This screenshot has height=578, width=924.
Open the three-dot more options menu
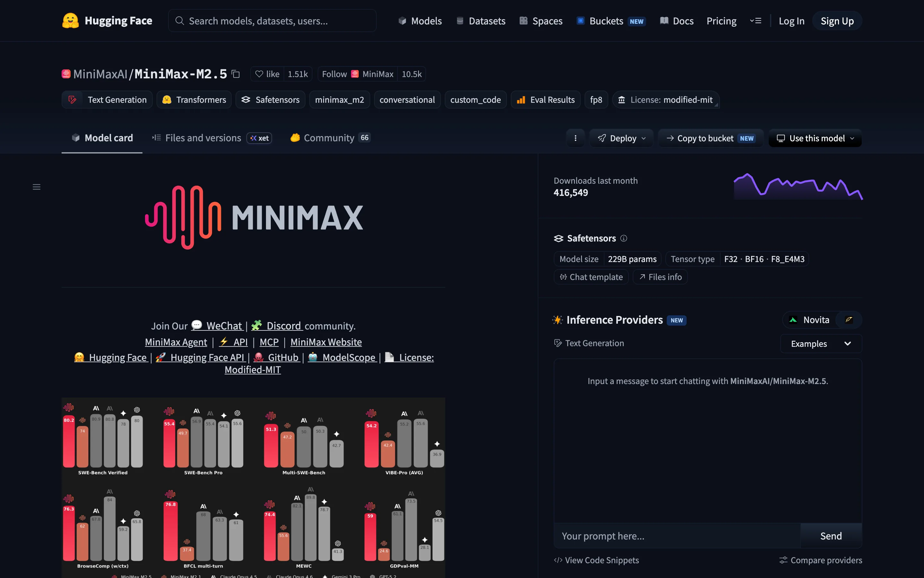(575, 138)
